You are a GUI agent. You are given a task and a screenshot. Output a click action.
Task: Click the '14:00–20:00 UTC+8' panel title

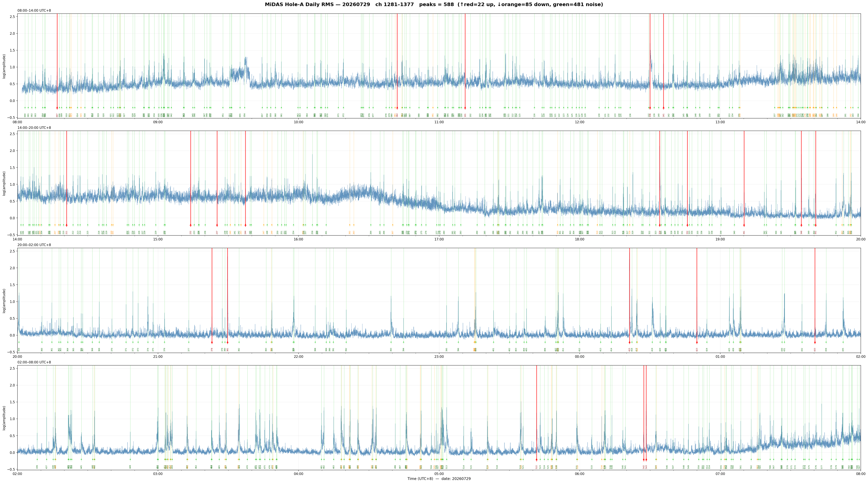34,128
